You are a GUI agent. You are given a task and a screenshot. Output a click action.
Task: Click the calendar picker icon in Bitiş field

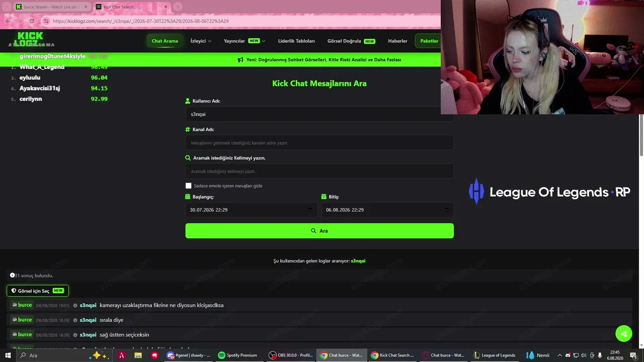446,210
